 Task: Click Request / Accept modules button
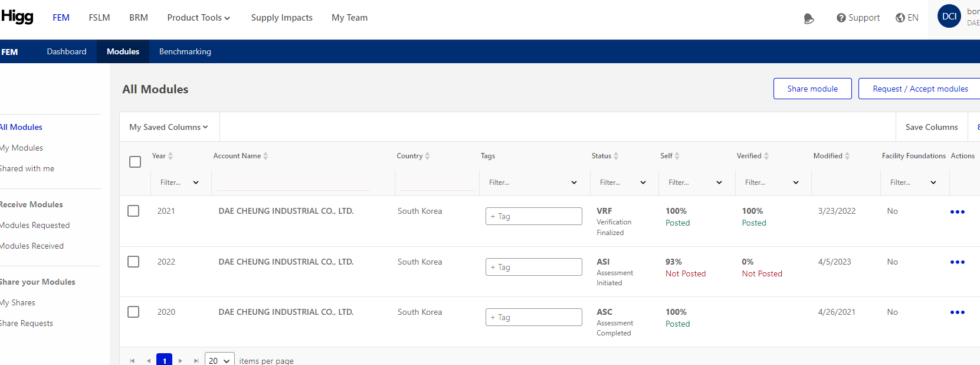[x=919, y=89]
